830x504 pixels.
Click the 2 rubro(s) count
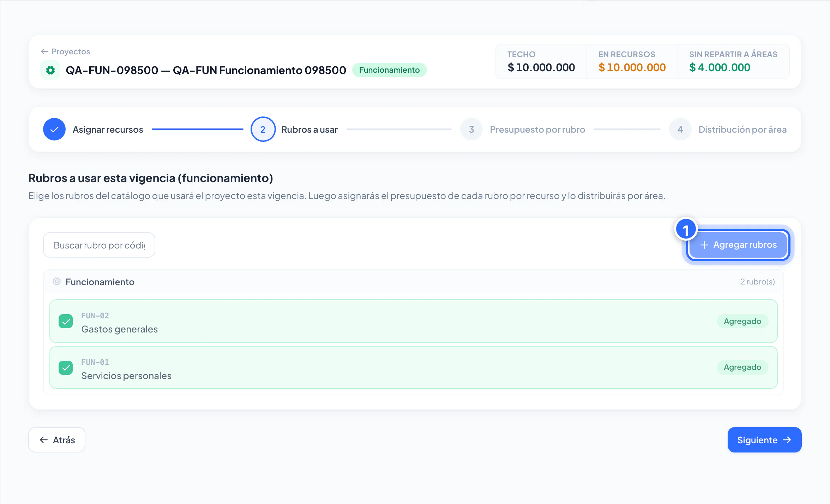[x=757, y=282]
